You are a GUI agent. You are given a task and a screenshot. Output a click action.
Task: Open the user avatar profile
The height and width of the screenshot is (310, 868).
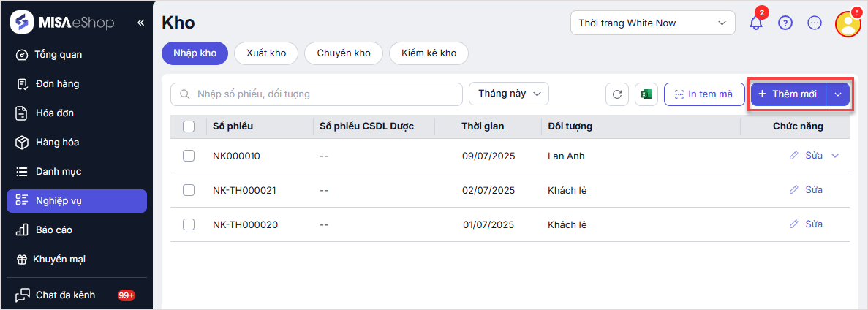point(848,23)
